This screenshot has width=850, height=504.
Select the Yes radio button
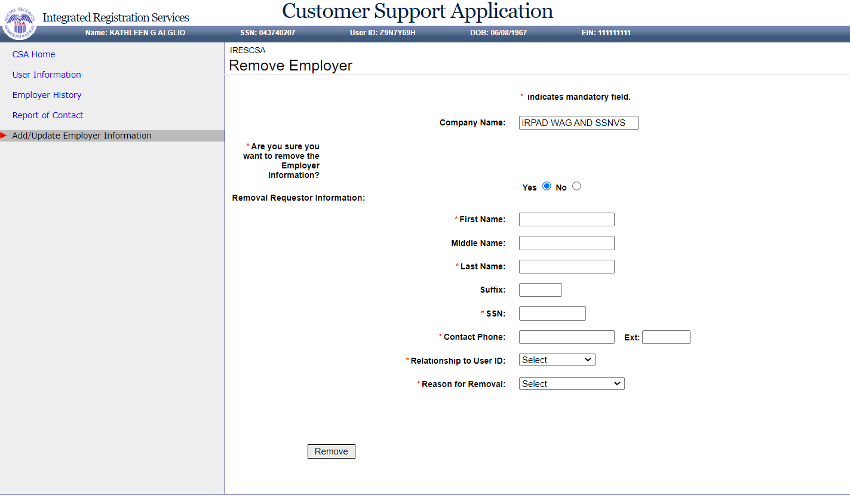[547, 186]
